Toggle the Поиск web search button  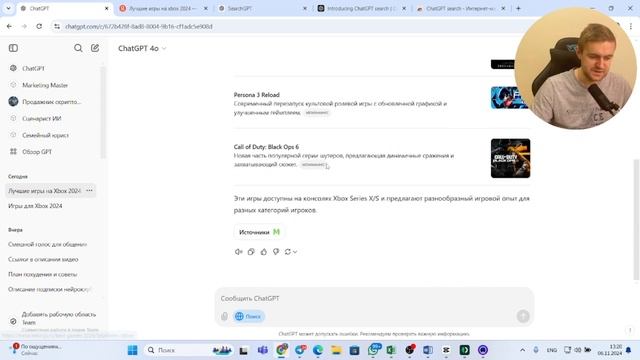[249, 316]
